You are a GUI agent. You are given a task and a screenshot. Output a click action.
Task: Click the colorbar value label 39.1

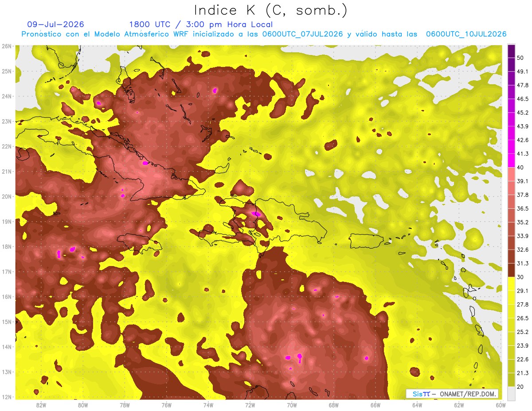click(x=522, y=181)
